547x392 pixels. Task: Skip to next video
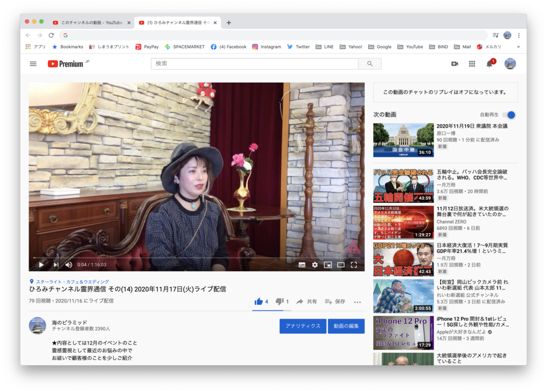click(x=56, y=264)
